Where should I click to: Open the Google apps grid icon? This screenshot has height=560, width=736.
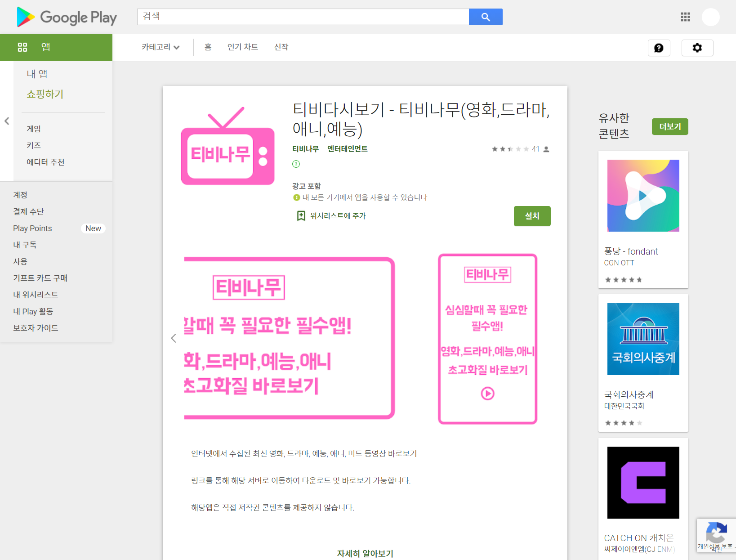click(685, 17)
